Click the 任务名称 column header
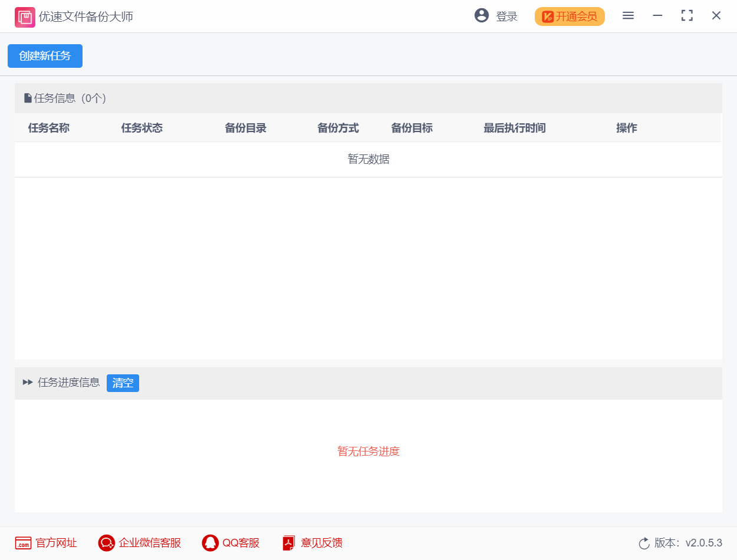This screenshot has height=560, width=737. (49, 128)
